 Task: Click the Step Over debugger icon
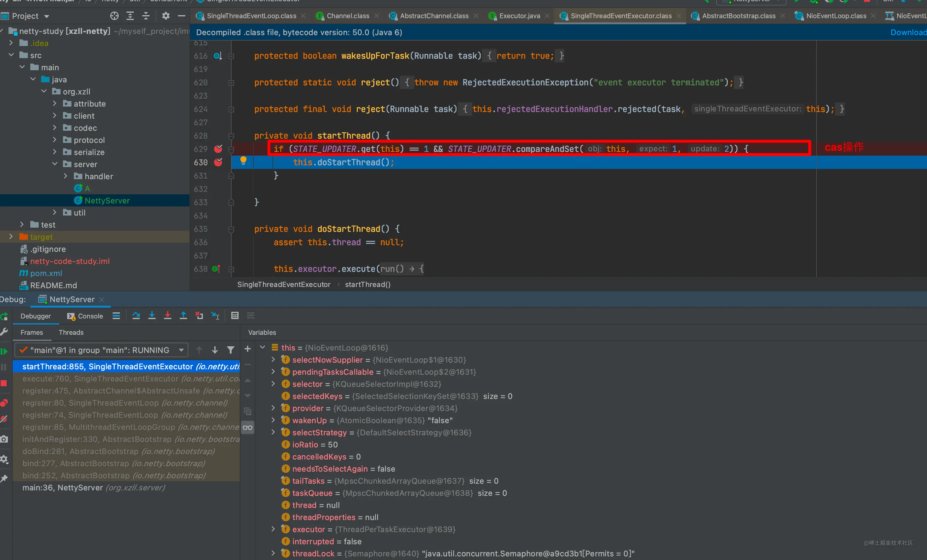(136, 315)
